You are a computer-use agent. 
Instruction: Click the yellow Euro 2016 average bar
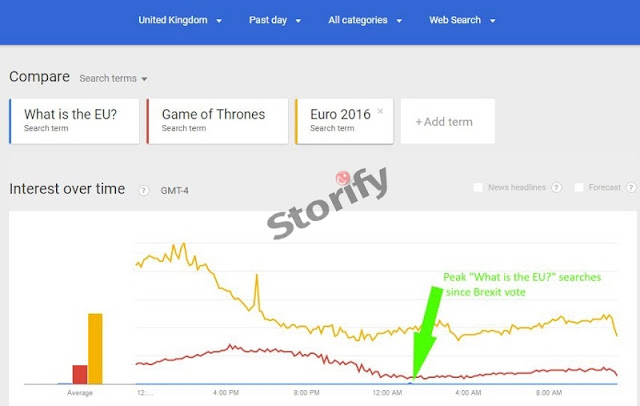(95, 348)
